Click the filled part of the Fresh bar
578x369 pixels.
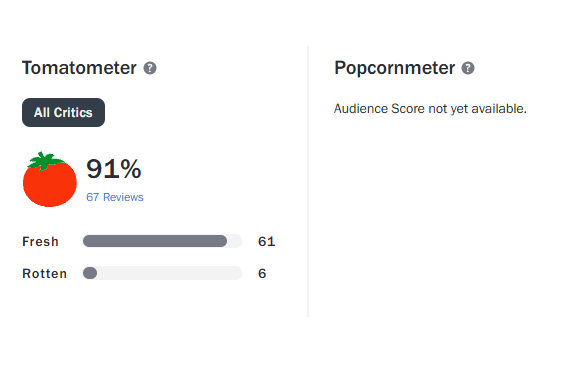(155, 241)
